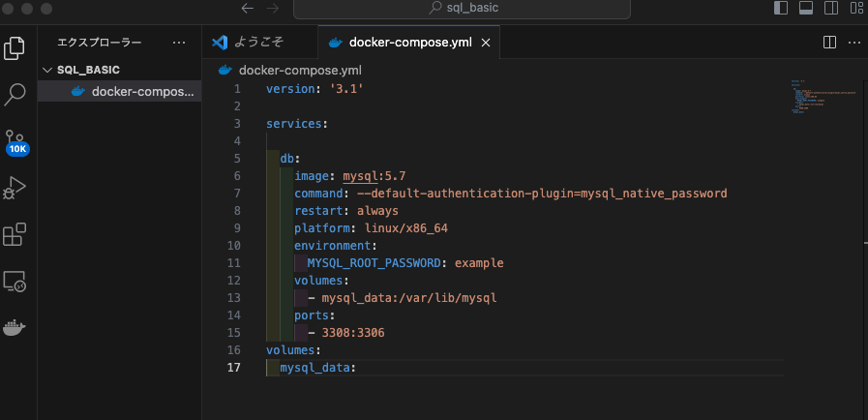Click the MYSQL_ROOT_PASSWORD key
The width and height of the screenshot is (868, 420).
374,263
